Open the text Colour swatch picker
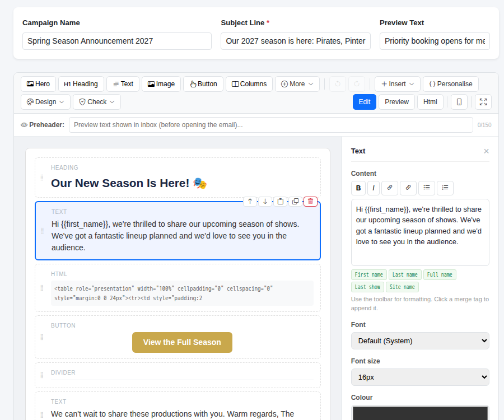The width and height of the screenshot is (504, 420). [420, 413]
